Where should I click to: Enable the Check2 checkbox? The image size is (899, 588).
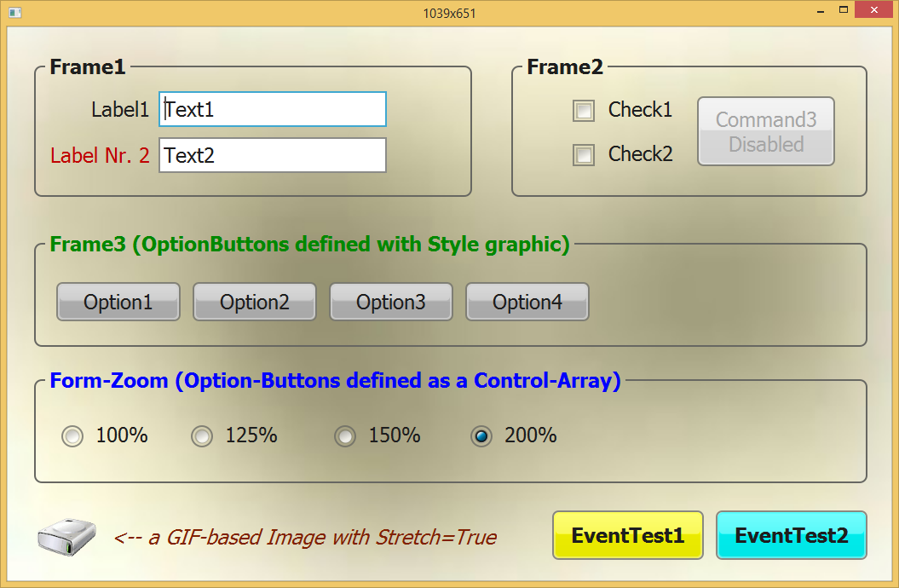[584, 155]
